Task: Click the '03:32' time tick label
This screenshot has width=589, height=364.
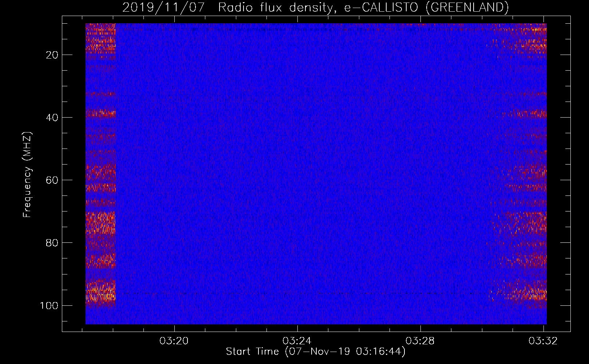Action: coord(543,341)
